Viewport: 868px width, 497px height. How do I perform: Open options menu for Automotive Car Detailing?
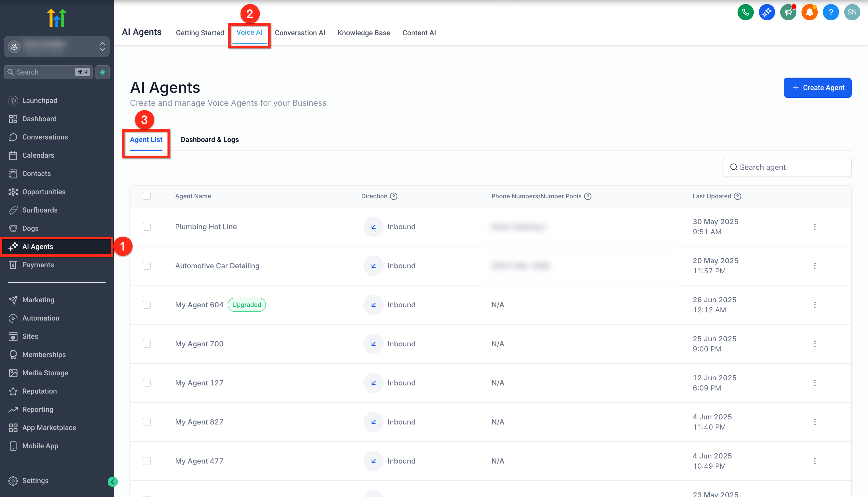[815, 265]
